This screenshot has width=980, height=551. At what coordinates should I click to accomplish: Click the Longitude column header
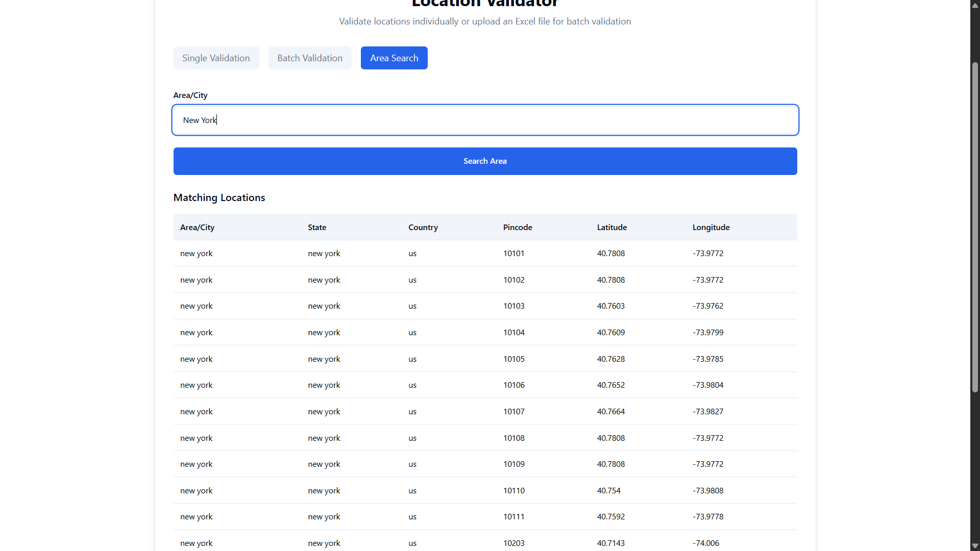click(x=711, y=228)
